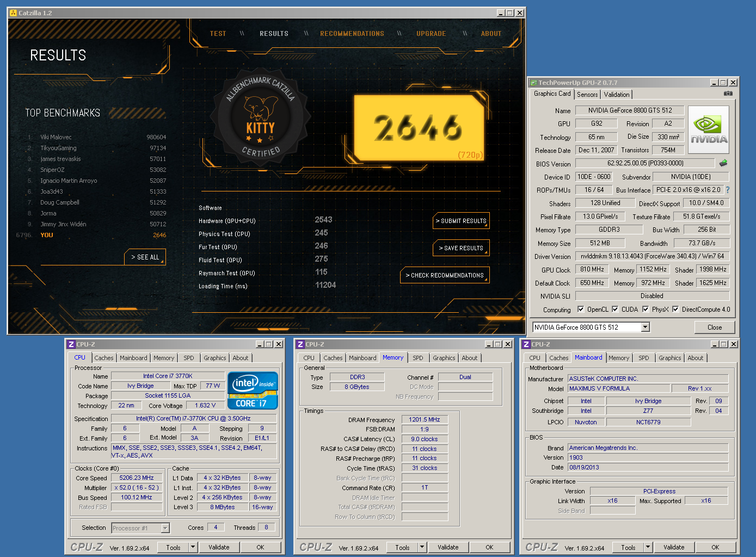Open the RECOMMENDATIONS tab in Catzilla
The image size is (756, 557).
[352, 34]
